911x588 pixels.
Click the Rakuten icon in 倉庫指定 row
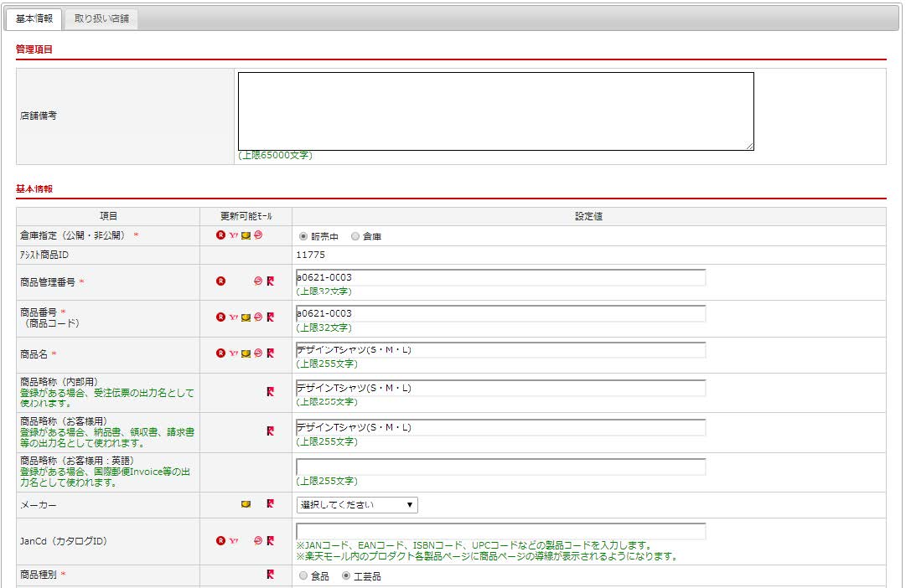(221, 235)
